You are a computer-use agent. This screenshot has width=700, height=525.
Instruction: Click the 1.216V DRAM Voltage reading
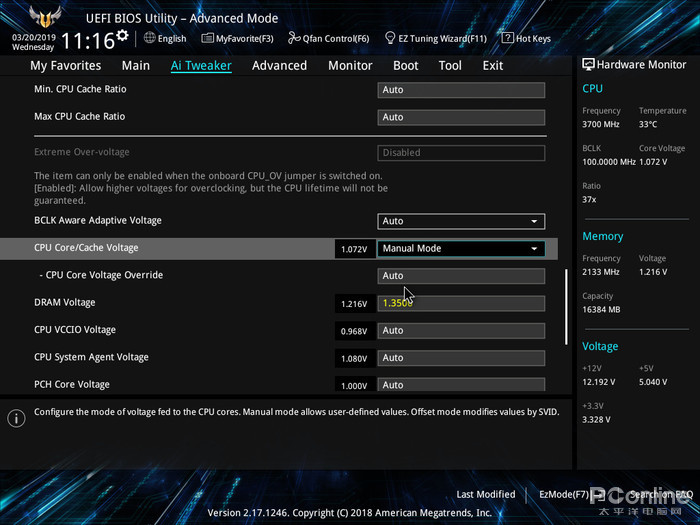point(354,304)
